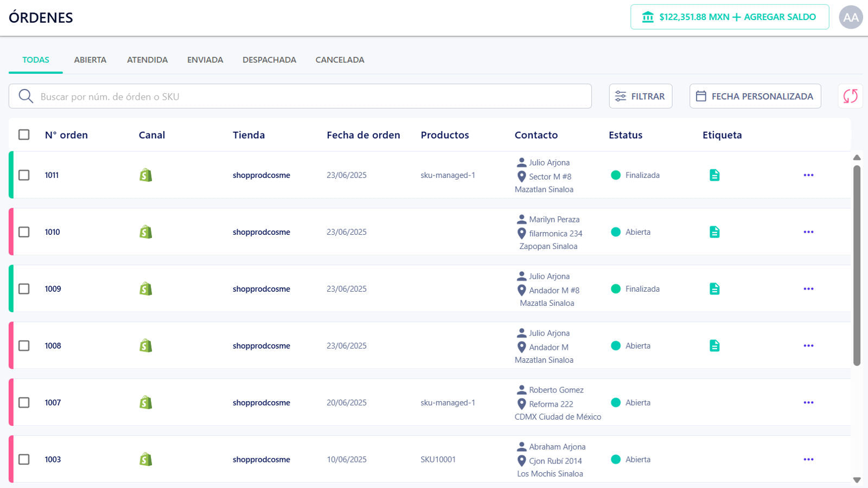Click the refresh orders icon
This screenshot has height=488, width=868.
(x=850, y=96)
